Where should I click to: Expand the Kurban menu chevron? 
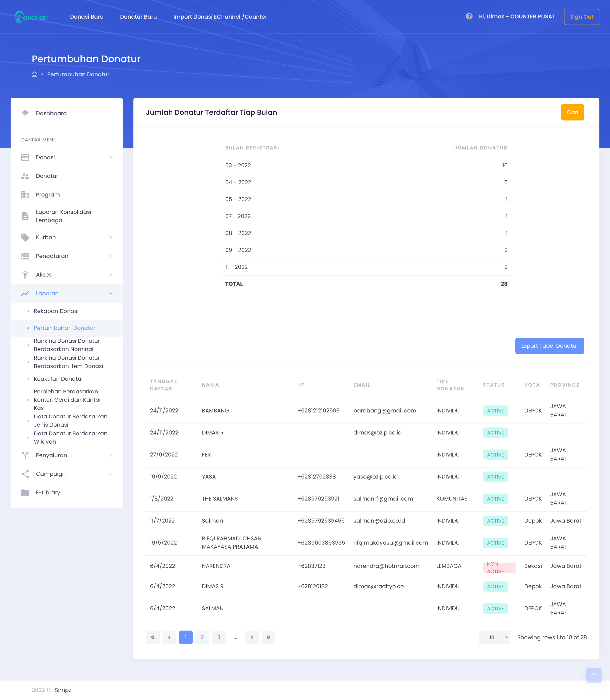110,237
